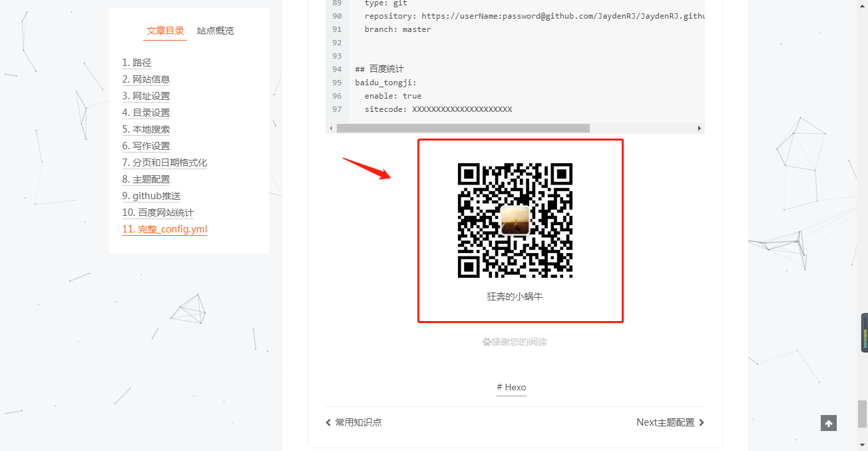This screenshot has height=451, width=868.
Task: Switch to the 站点概览 tab
Action: click(x=215, y=31)
